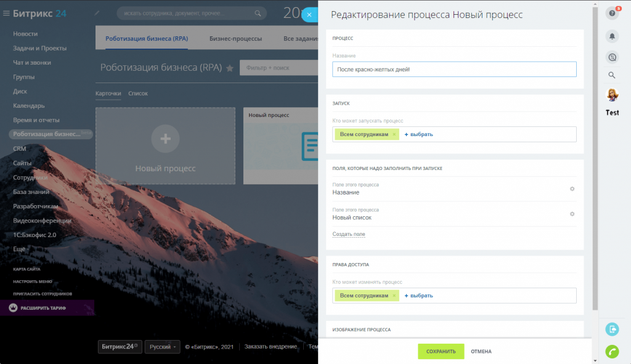Click the hamburger menu next to Битрикс 24
Image resolution: width=631 pixels, height=364 pixels.
point(6,13)
